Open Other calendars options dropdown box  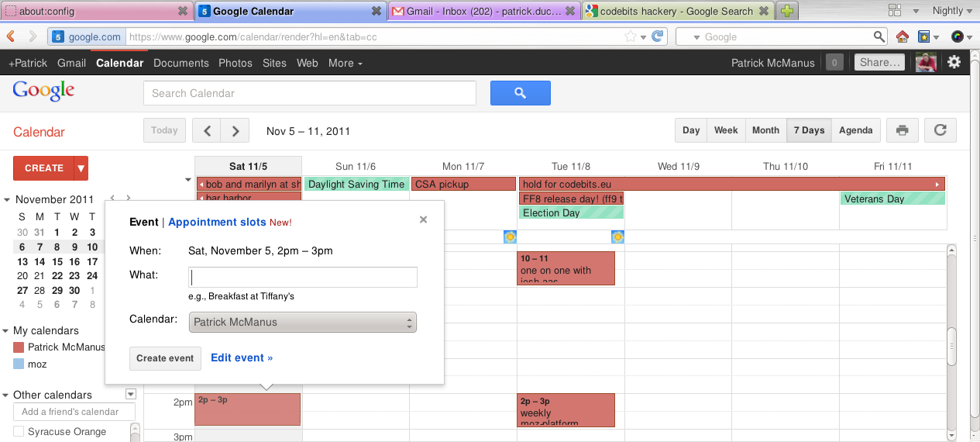(x=131, y=394)
